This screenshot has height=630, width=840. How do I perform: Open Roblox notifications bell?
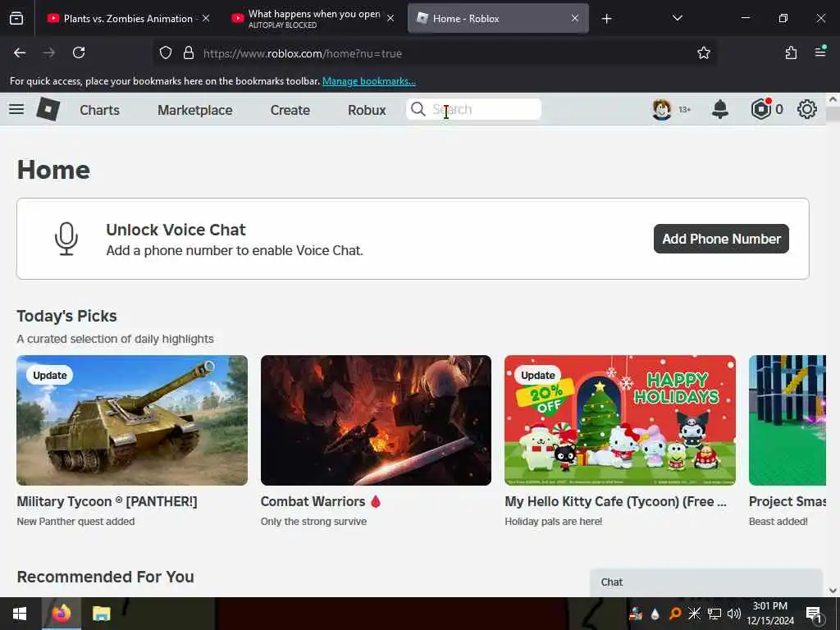coord(720,109)
